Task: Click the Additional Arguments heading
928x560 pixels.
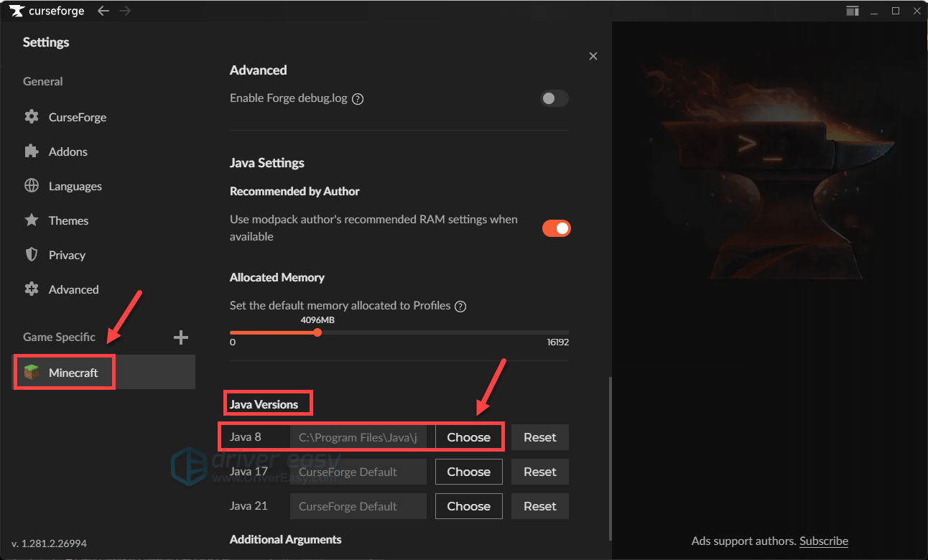Action: pos(286,539)
